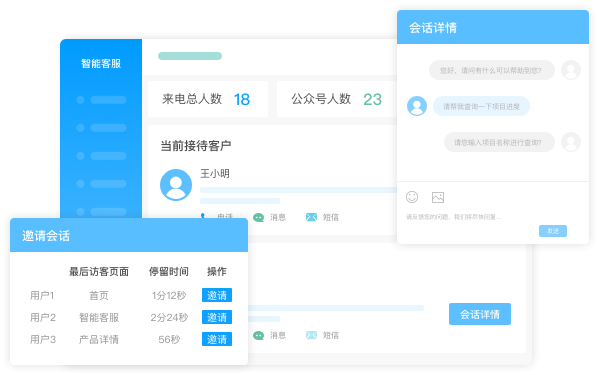Click the 来电总人数 18 stat card

(x=208, y=99)
